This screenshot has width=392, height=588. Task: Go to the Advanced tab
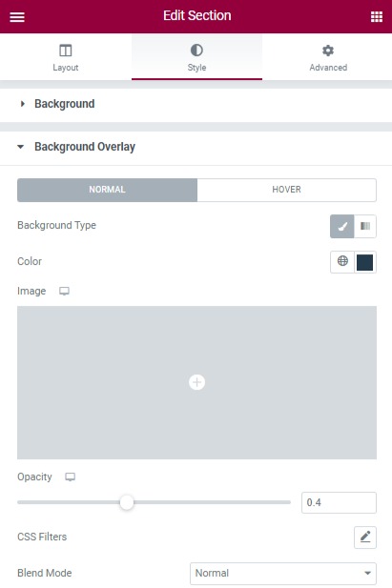click(328, 57)
